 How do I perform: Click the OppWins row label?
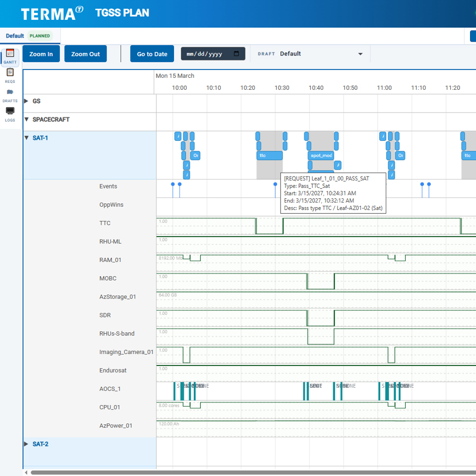112,205
